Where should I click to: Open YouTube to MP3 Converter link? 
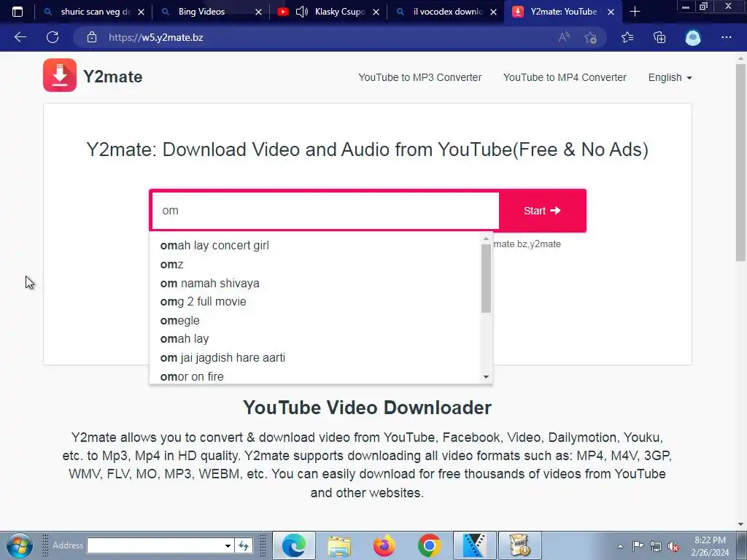tap(419, 77)
